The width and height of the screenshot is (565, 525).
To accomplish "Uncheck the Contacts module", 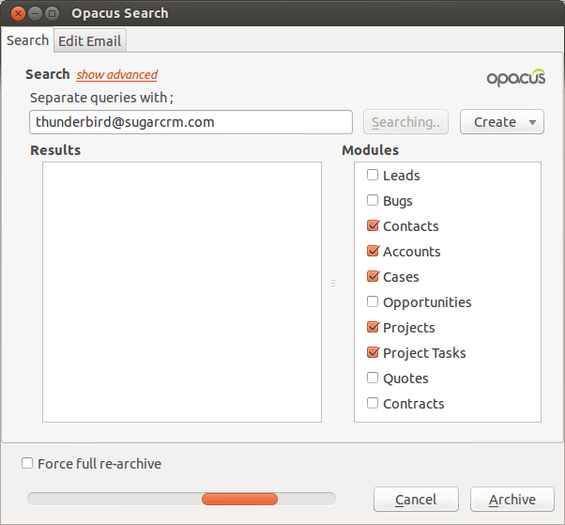I will coord(373,226).
